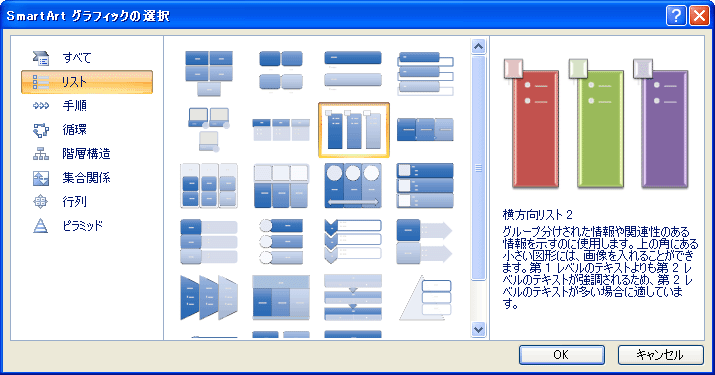Click the scroll down arrow of the layout gallery
This screenshot has width=715, height=375.
point(478,329)
